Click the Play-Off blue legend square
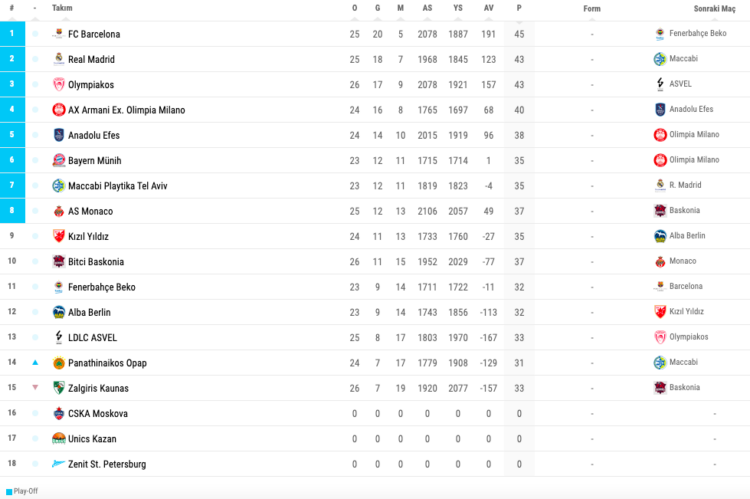The width and height of the screenshot is (750, 499). (9, 492)
